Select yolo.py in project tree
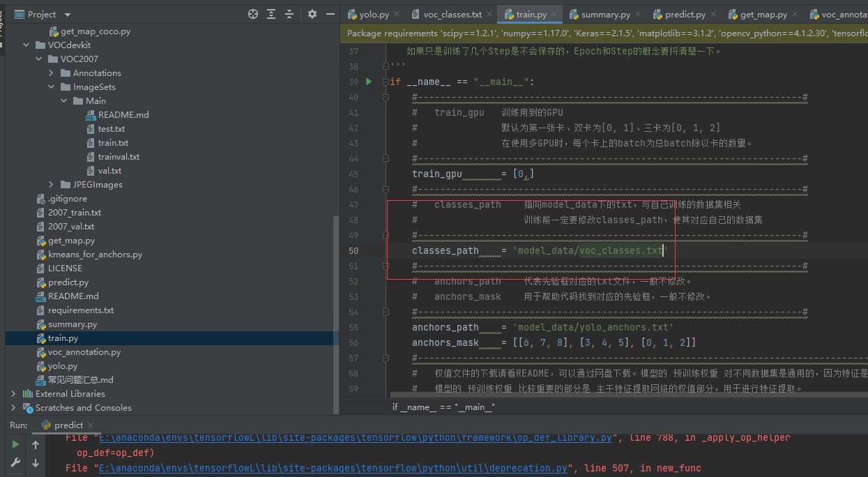 56,366
